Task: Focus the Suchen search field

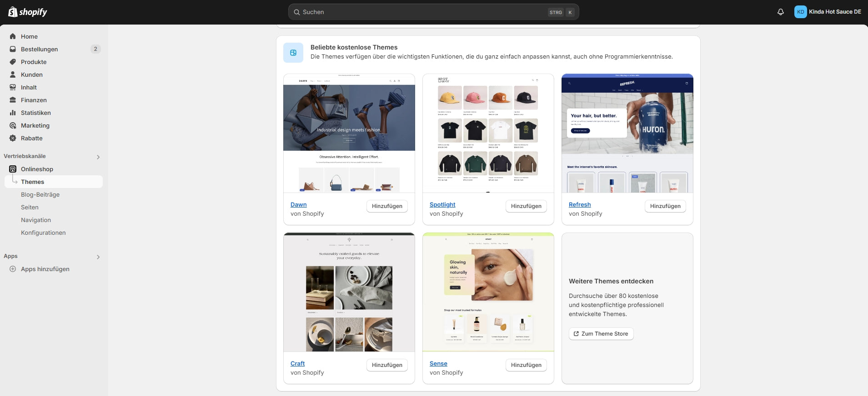Action: coord(433,12)
